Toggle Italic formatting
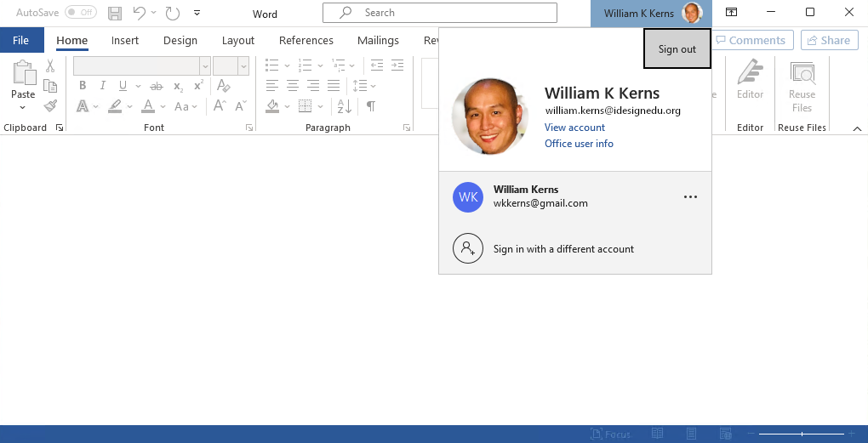Viewport: 868px width, 443px height. tap(102, 86)
